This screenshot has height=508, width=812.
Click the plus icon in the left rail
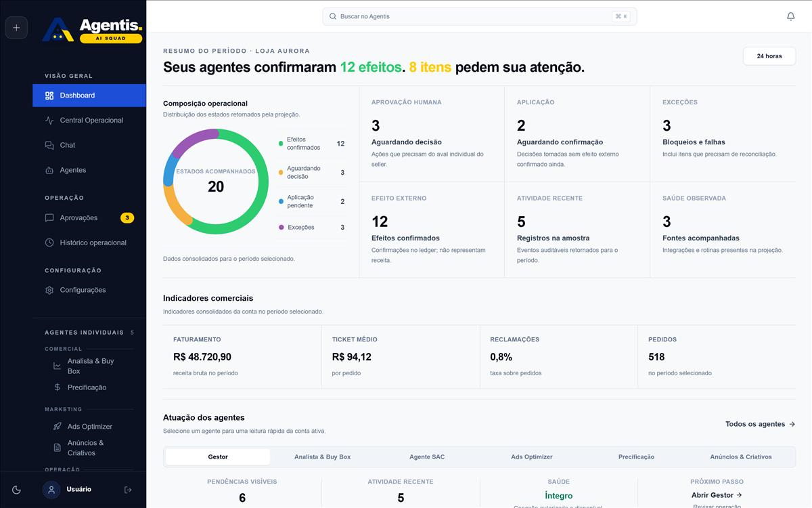click(16, 28)
